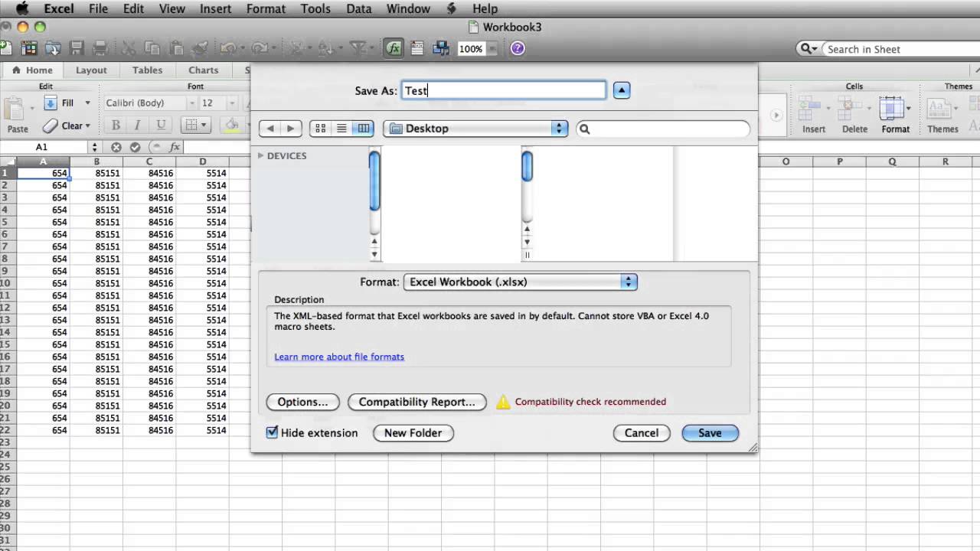Click the dialog search field
Screen dimensions: 980x551
[x=663, y=129]
